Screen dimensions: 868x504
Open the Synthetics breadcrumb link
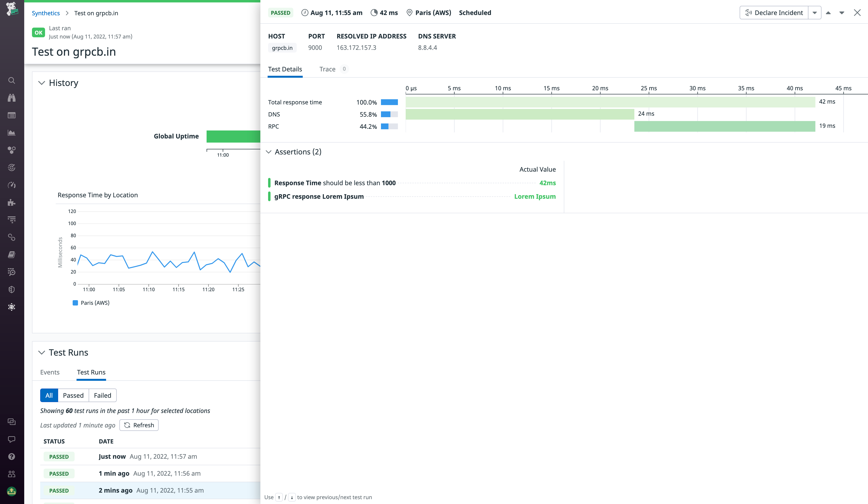click(46, 13)
